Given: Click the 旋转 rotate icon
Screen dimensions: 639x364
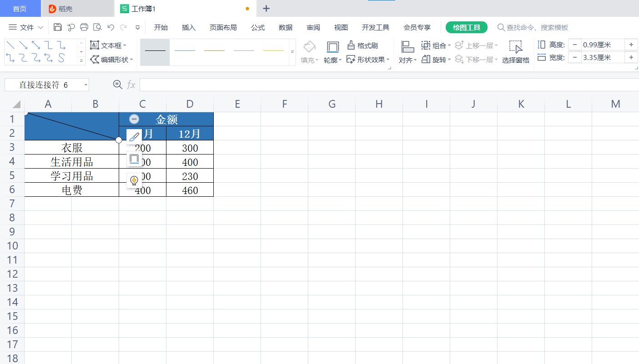Looking at the screenshot, I should [427, 59].
